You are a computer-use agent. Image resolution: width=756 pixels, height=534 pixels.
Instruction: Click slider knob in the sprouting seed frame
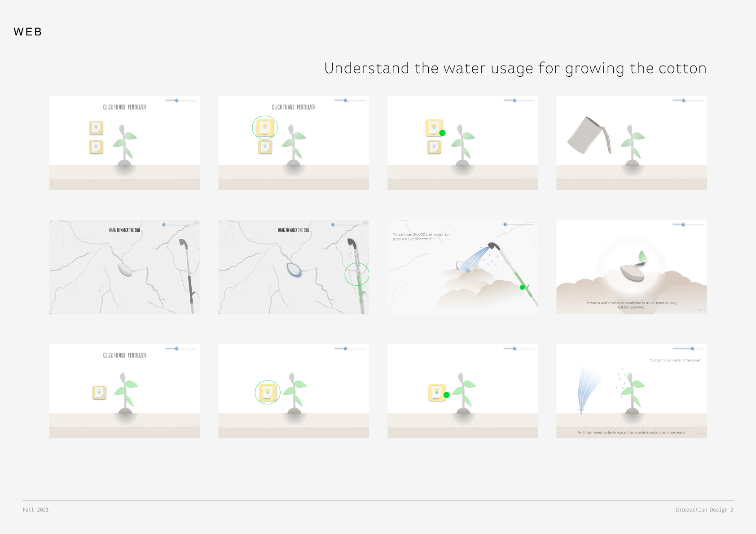coord(683,224)
